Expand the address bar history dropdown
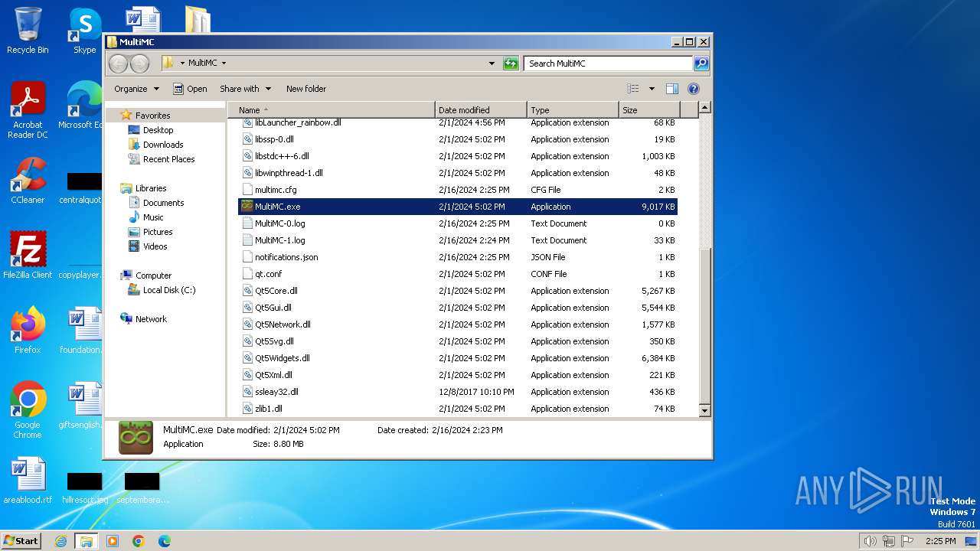This screenshot has width=980, height=551. click(492, 64)
